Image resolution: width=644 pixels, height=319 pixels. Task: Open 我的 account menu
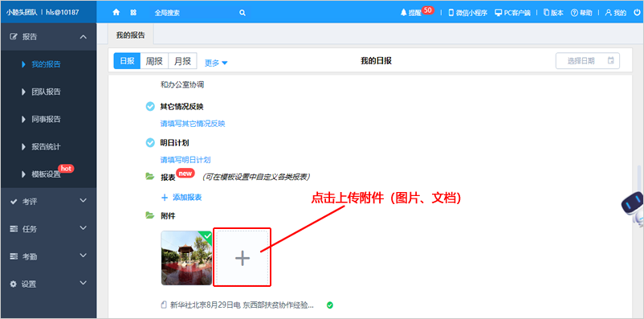click(x=615, y=13)
